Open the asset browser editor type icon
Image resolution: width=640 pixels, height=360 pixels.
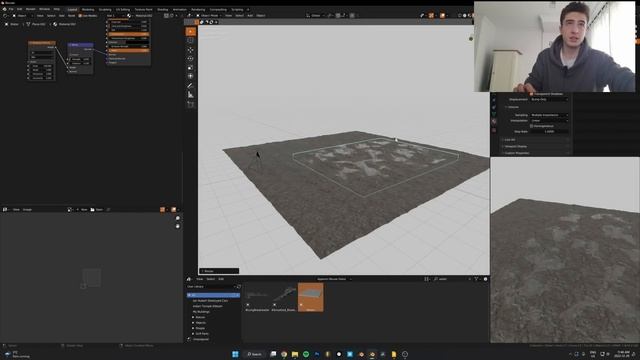tap(189, 279)
